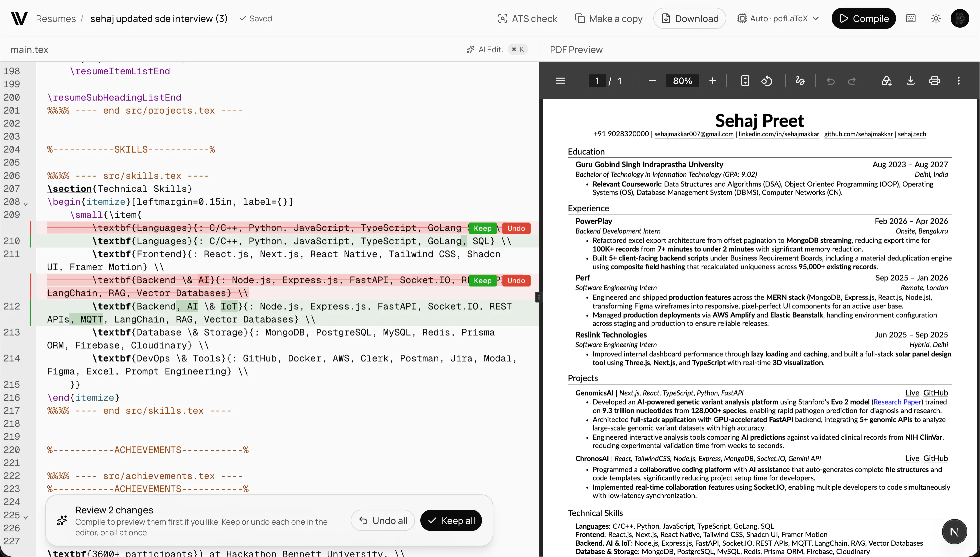This screenshot has width=980, height=557.
Task: Open GenomicsAI GitHub link in PDF
Action: [x=935, y=392]
